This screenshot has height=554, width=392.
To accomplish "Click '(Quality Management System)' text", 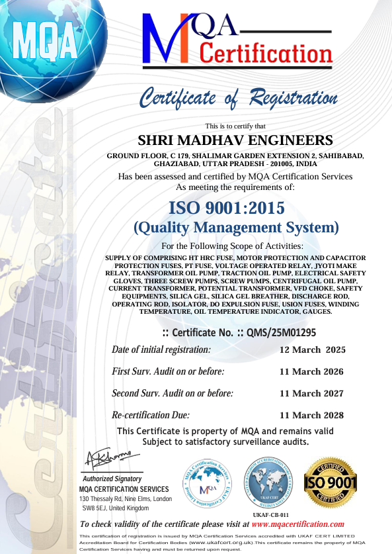I will (236, 227).
